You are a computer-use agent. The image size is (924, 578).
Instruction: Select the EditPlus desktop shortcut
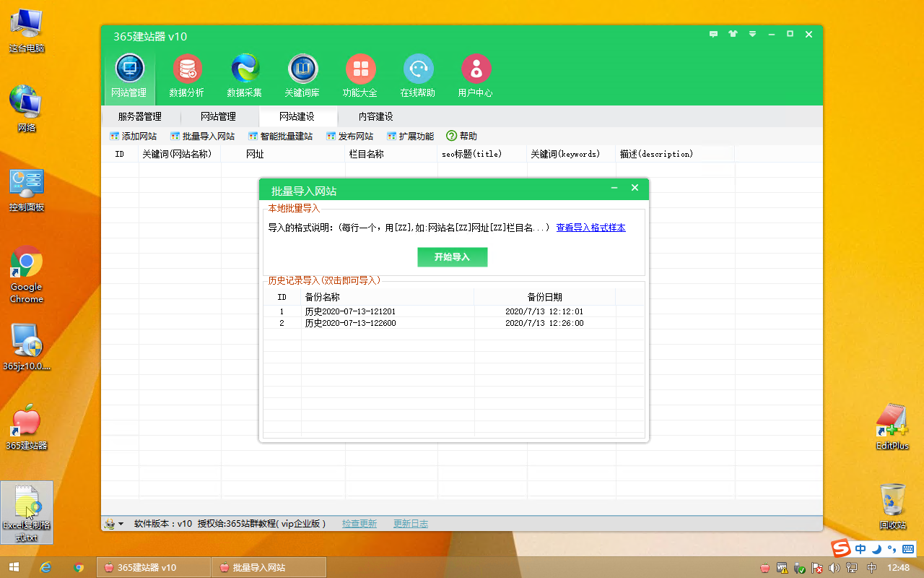[x=892, y=427]
